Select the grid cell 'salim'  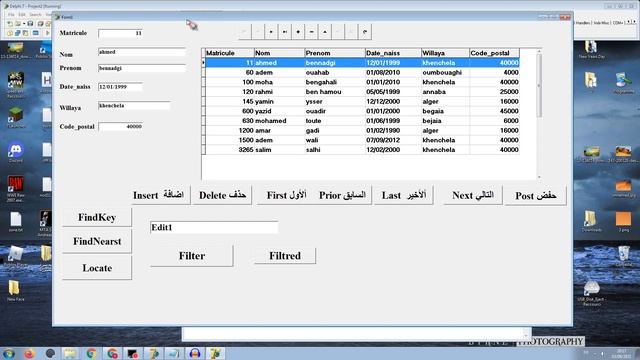[x=279, y=150]
